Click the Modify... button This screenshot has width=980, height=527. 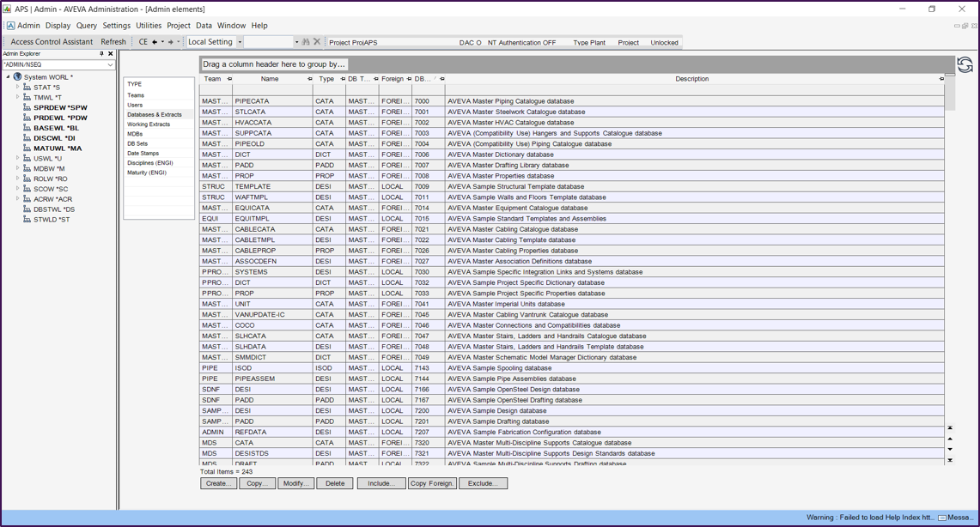(x=295, y=483)
